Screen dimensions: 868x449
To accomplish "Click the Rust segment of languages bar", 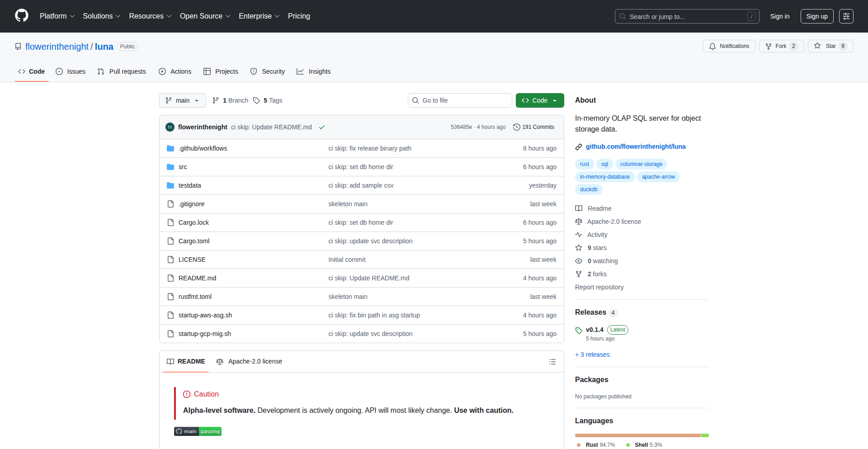I will pyautogui.click(x=638, y=435).
